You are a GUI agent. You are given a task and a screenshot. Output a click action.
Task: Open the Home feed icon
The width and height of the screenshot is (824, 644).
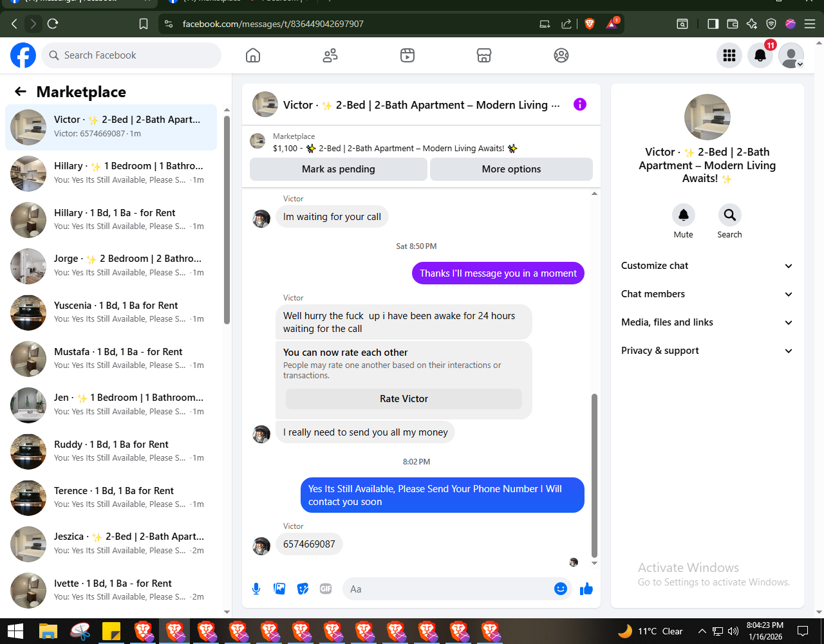point(253,55)
